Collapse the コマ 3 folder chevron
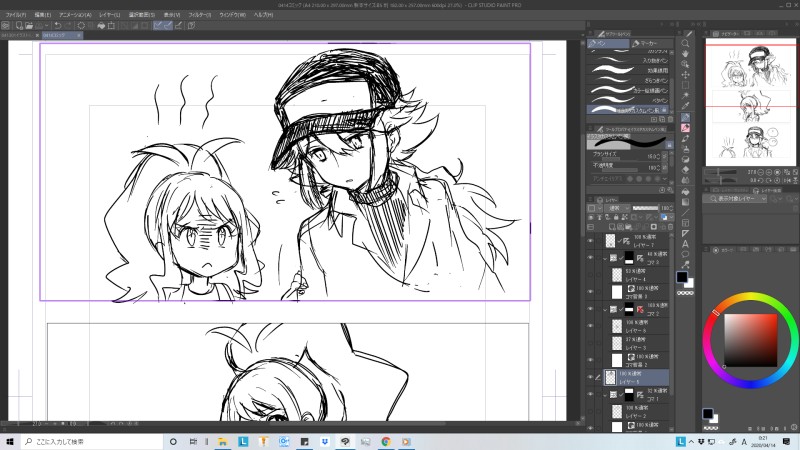Image resolution: width=800 pixels, height=450 pixels. click(605, 258)
